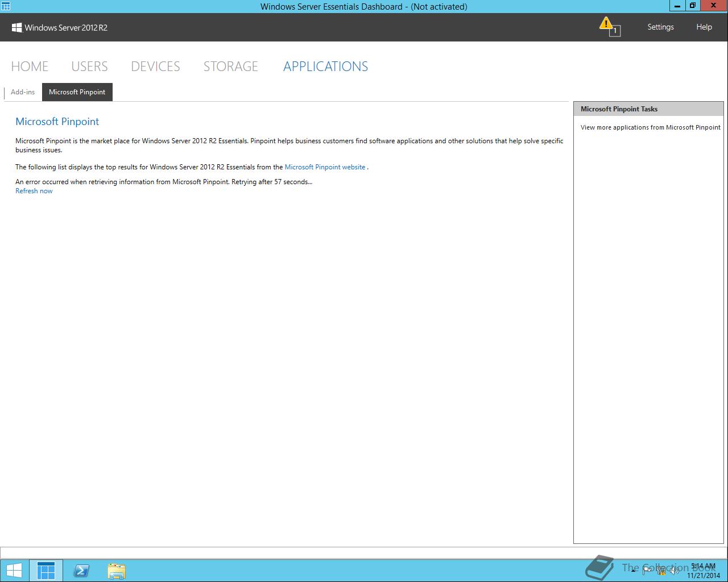
Task: Go to the DEVICES section
Action: click(x=155, y=66)
